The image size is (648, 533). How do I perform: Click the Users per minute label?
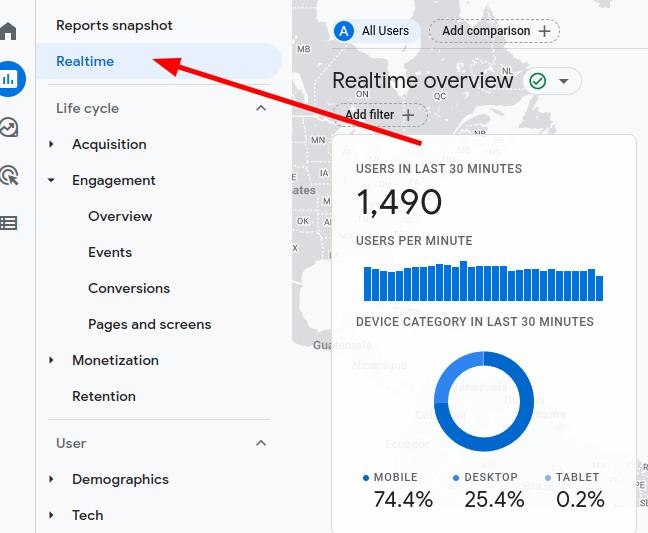pos(414,240)
